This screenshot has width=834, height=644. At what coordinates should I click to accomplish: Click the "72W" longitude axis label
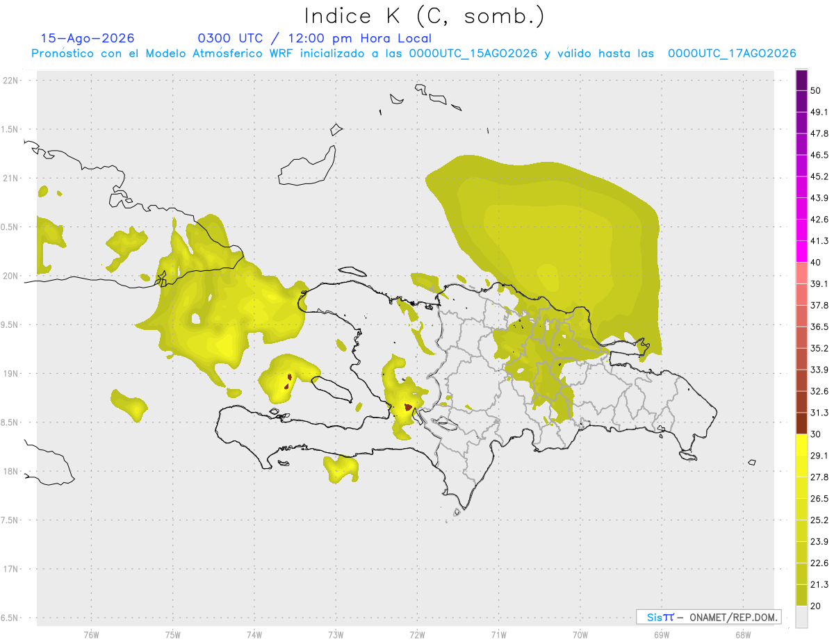pos(417,635)
